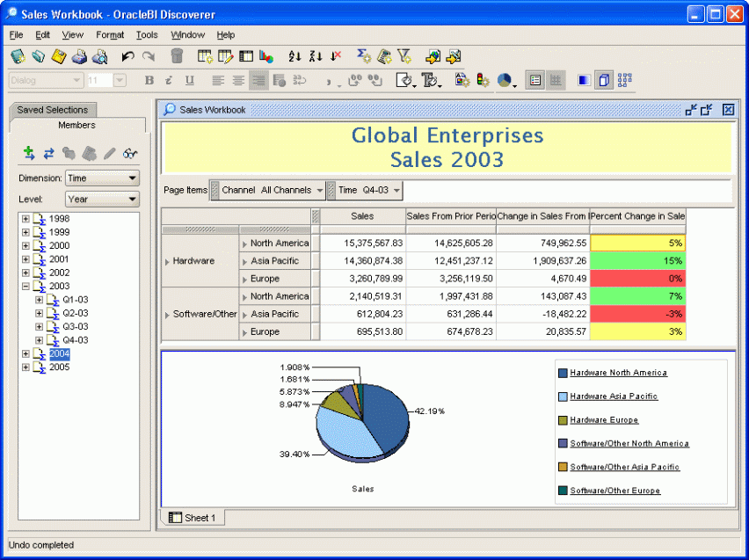Viewport: 749px width, 560px height.
Task: Open Print Preview
Action: click(x=100, y=56)
